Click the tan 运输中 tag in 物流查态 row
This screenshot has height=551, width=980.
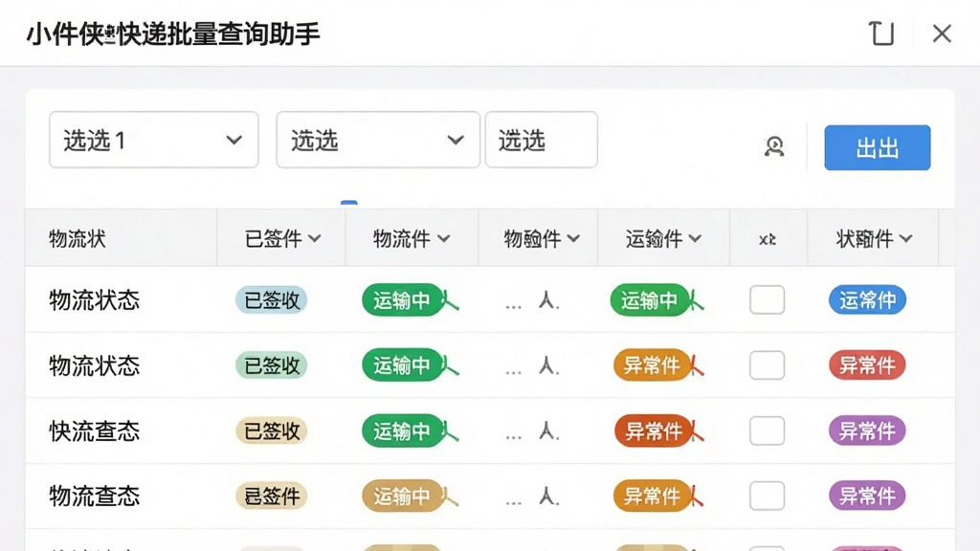[x=402, y=496]
